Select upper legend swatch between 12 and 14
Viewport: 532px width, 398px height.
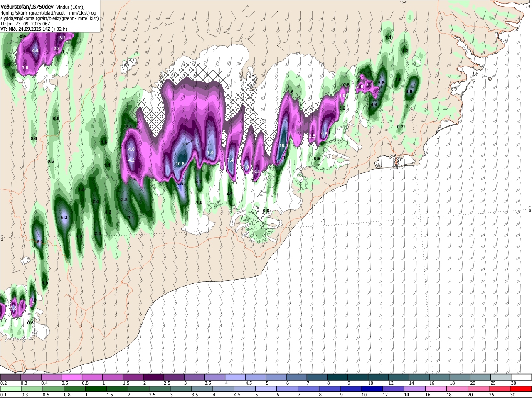(399, 377)
